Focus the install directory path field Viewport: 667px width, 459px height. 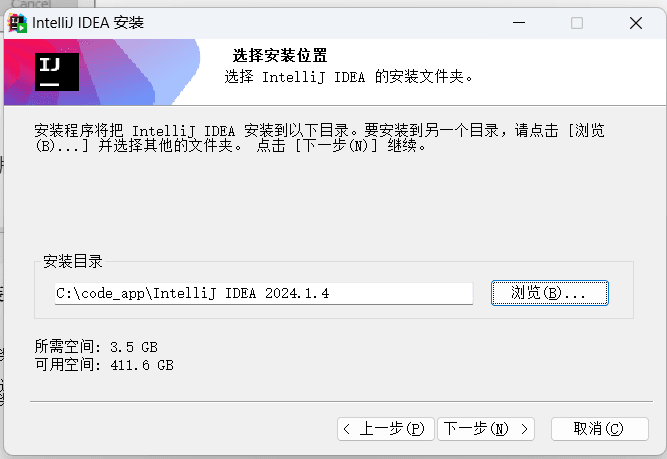[263, 293]
